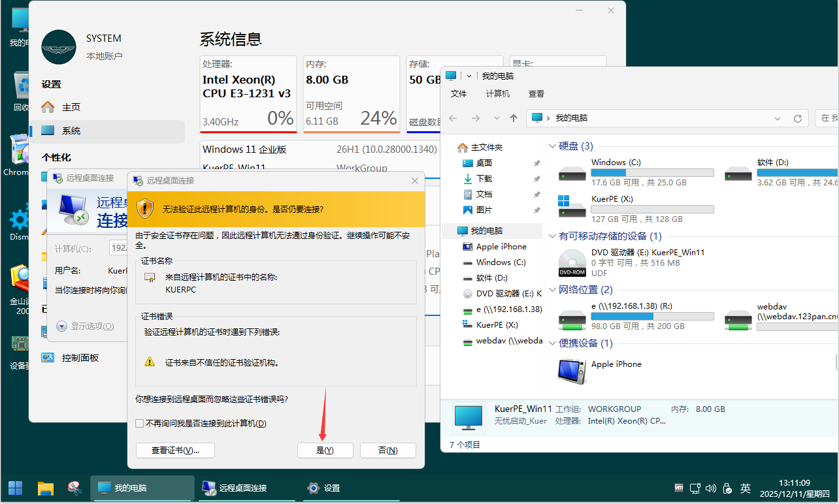Open Windows (C:) drive icon
Viewport: 839px width, 504px height.
click(572, 172)
